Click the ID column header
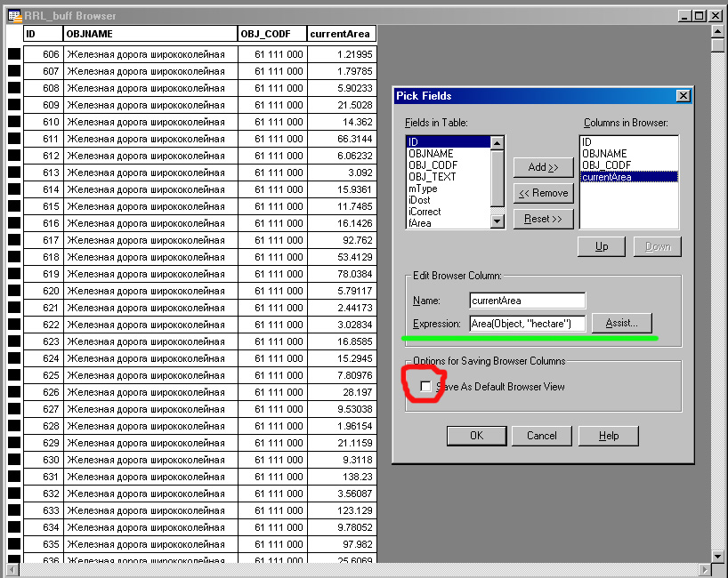The image size is (728, 578). 44,34
